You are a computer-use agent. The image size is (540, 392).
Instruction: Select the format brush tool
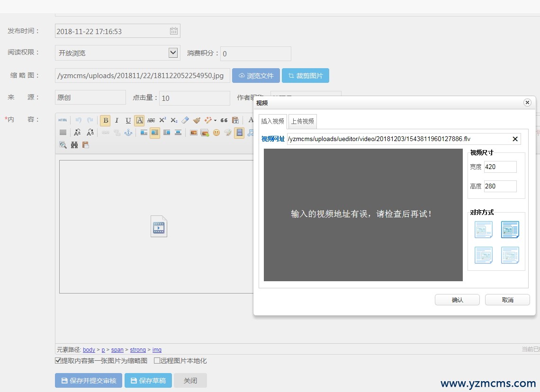pos(197,120)
